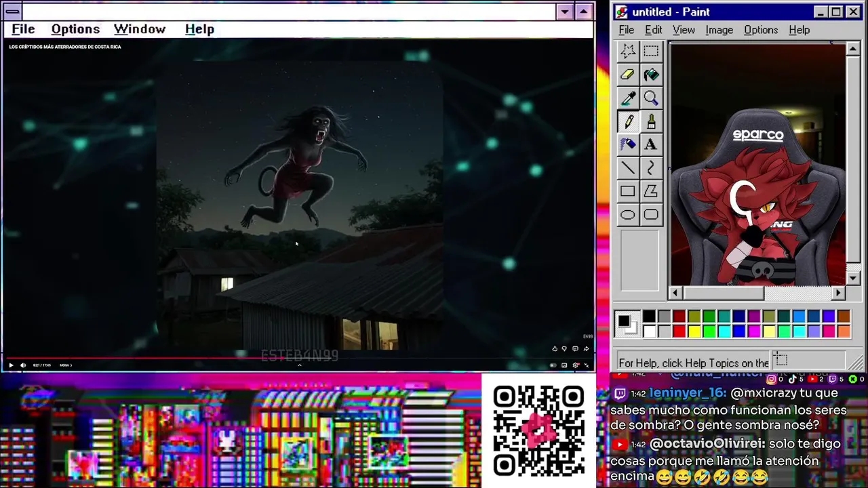
Task: Select the Pencil tool in Paint
Action: (x=628, y=121)
